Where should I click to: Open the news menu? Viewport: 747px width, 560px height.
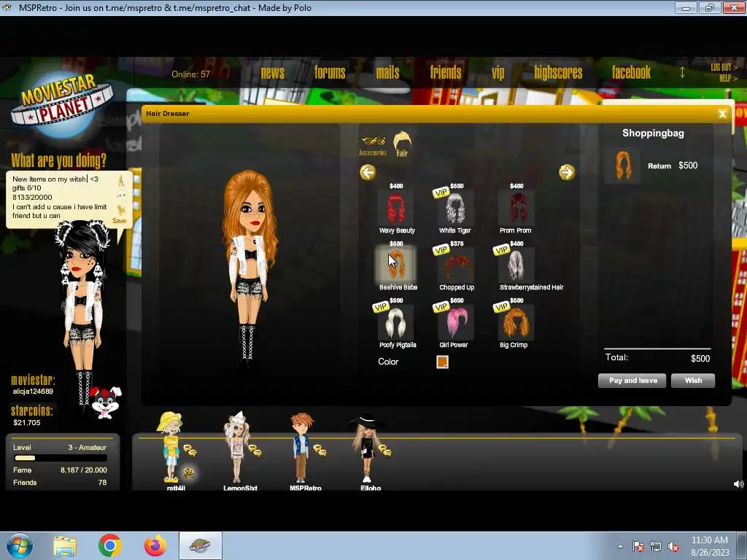(x=273, y=72)
